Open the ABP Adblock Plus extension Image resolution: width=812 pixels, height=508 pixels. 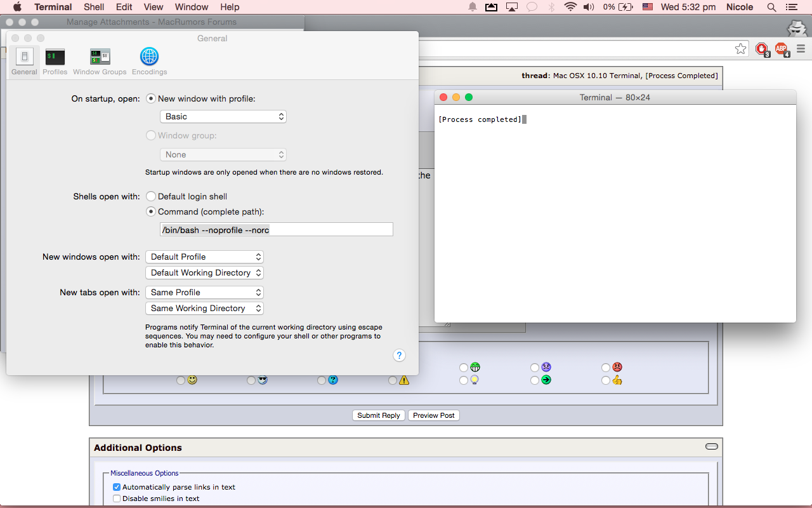tap(782, 49)
